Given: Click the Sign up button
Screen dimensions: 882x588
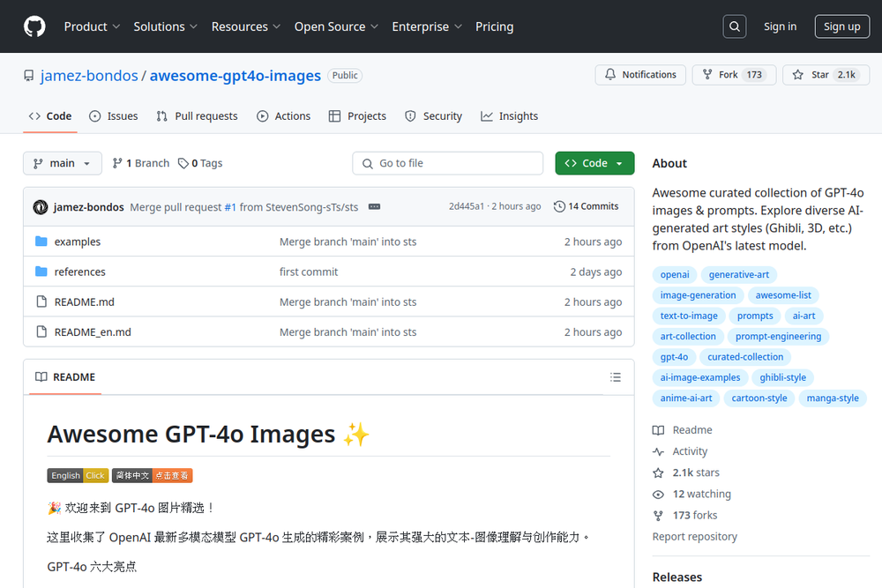Looking at the screenshot, I should 842,26.
